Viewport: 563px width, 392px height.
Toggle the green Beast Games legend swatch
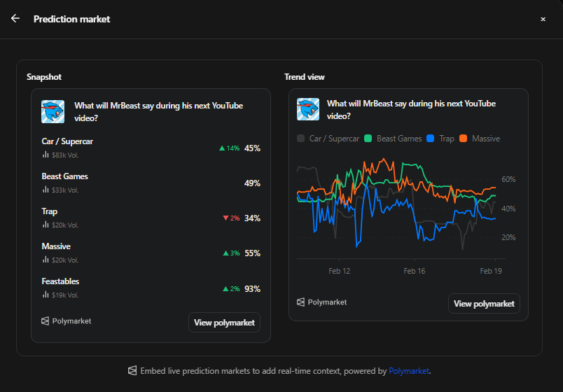pos(368,139)
